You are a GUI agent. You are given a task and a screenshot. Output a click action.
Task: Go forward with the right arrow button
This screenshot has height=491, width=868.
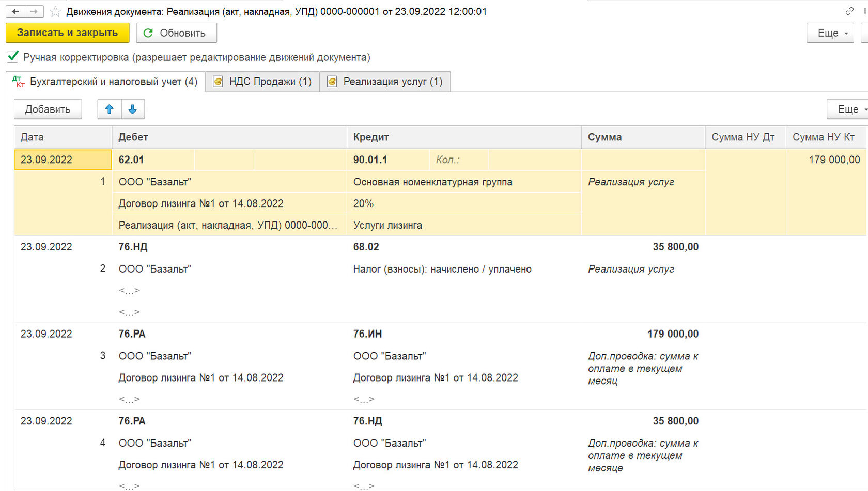[x=34, y=11]
